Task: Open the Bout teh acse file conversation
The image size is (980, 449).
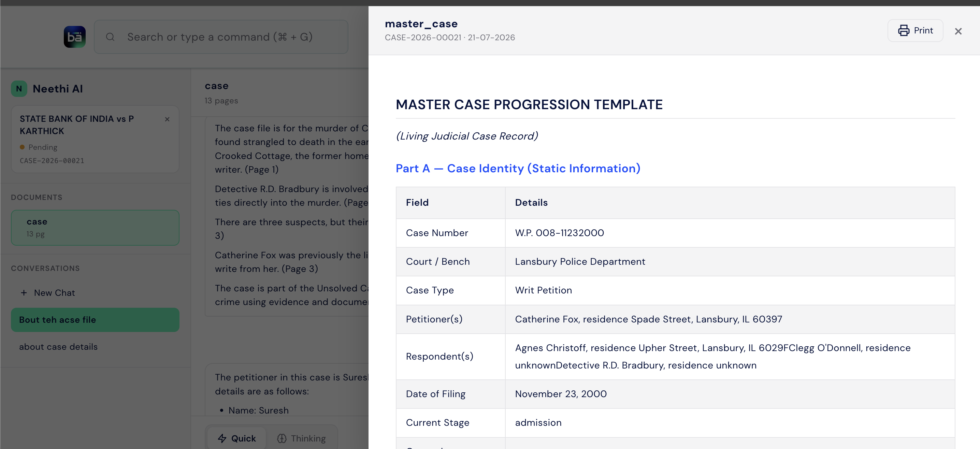Action: click(x=95, y=320)
